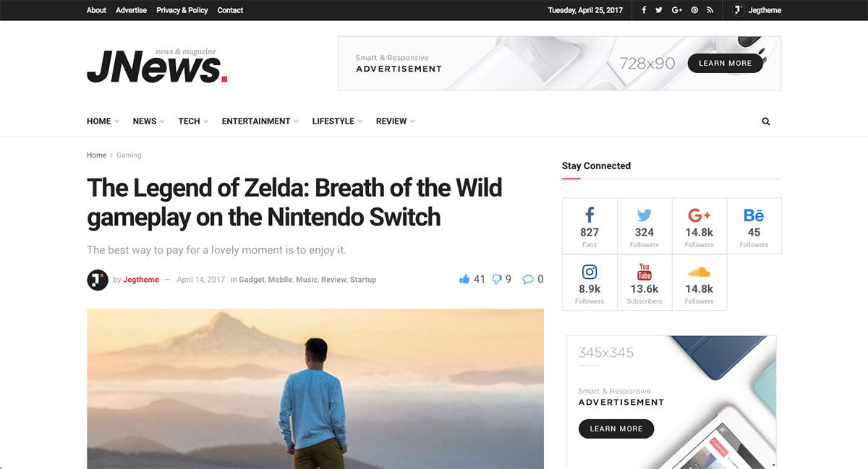Click the Twitter icon in top bar
This screenshot has width=868, height=469.
coord(659,10)
